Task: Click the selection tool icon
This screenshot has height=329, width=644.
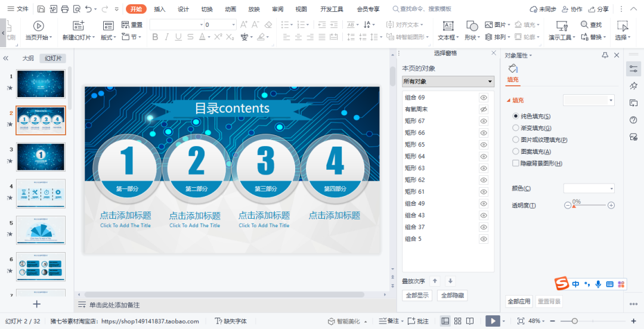Action: [x=623, y=26]
